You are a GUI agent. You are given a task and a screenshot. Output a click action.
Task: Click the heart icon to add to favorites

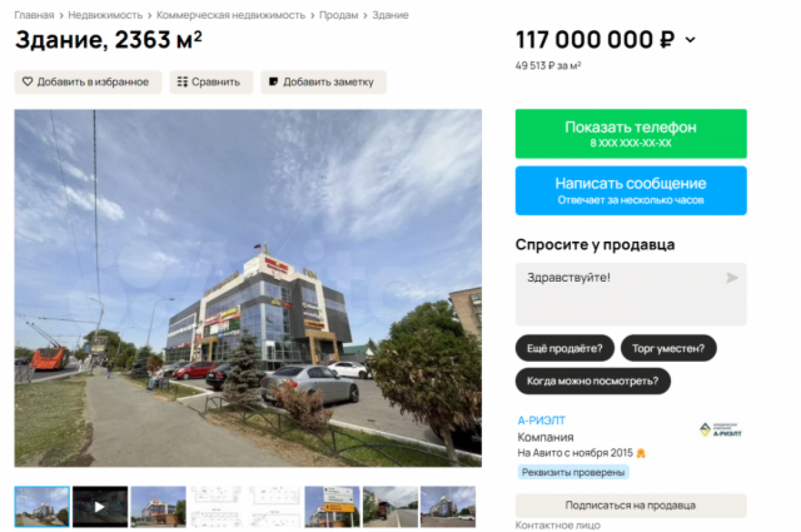pos(27,82)
